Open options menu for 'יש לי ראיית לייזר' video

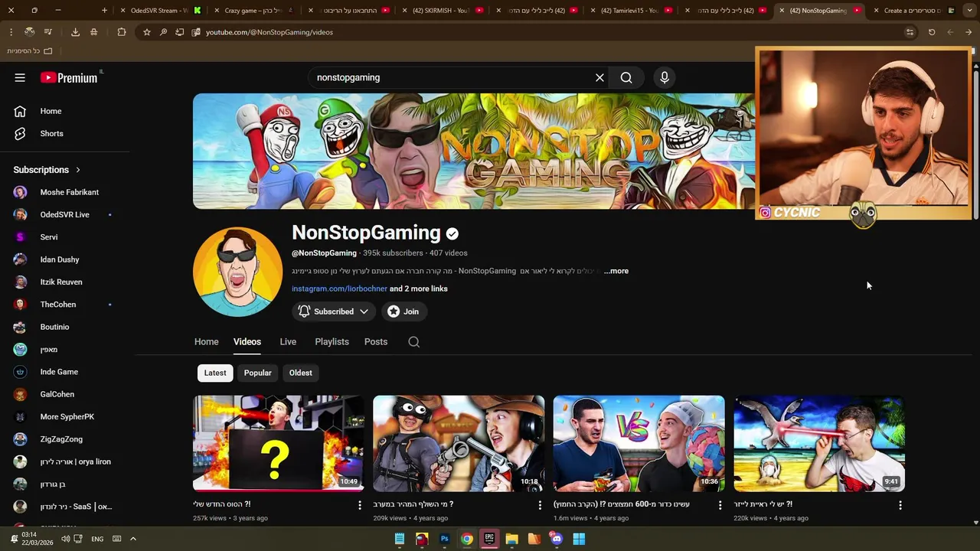click(900, 505)
